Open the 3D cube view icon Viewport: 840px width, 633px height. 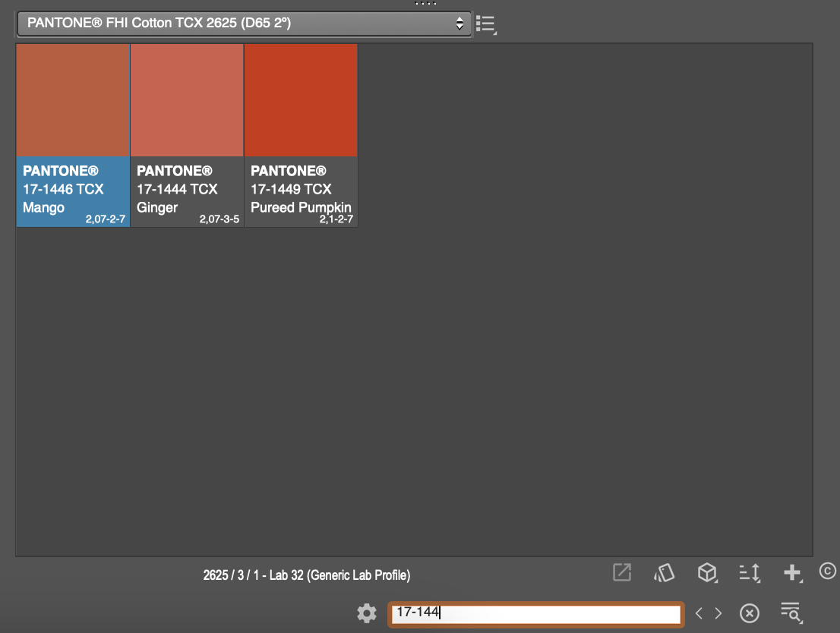[707, 573]
